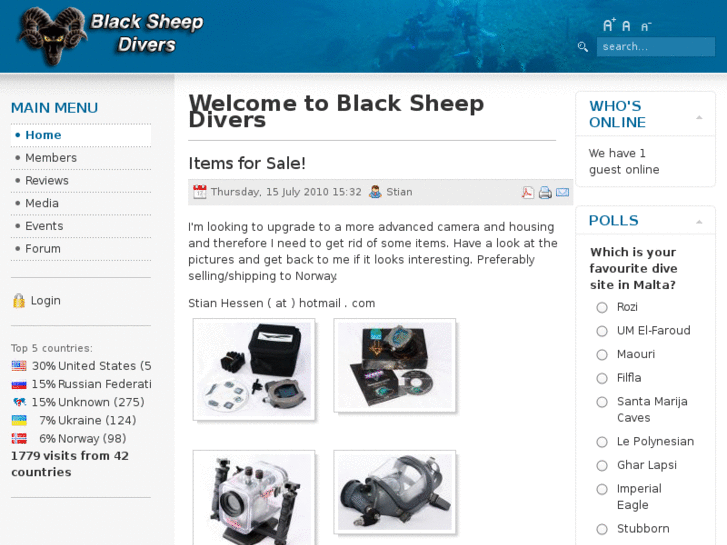Click the Login padlock icon
Viewport: 727px width, 545px height.
click(x=19, y=301)
